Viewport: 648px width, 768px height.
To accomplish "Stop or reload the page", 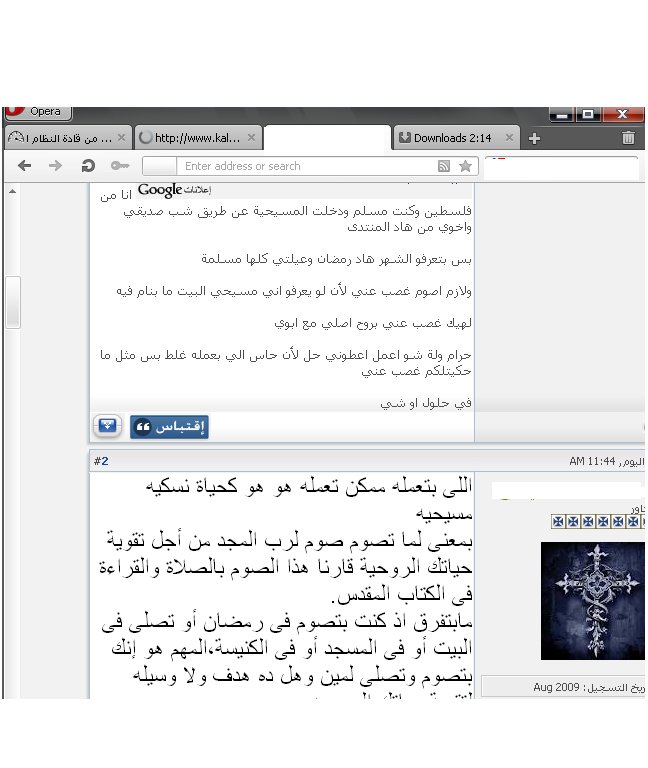I will (88, 166).
